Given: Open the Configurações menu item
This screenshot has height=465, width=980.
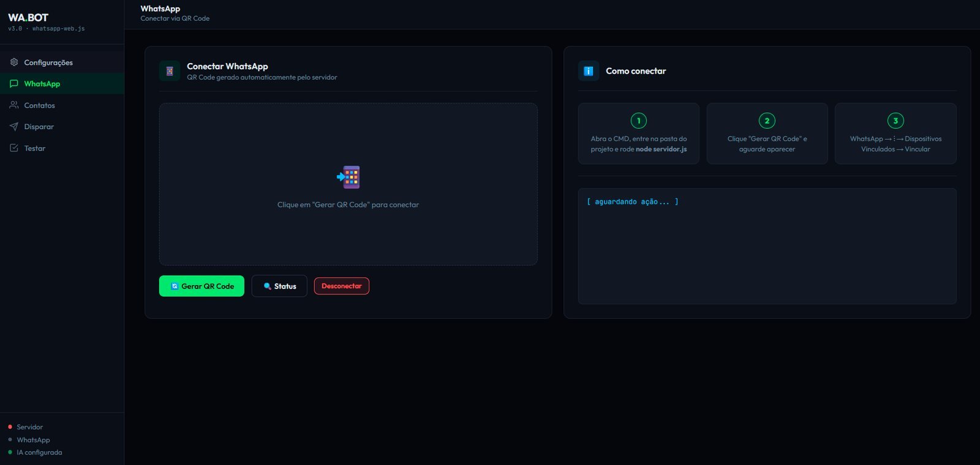Looking at the screenshot, I should coord(62,62).
